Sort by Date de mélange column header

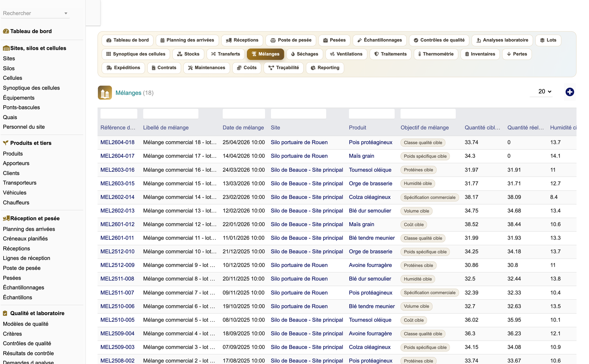pyautogui.click(x=243, y=128)
